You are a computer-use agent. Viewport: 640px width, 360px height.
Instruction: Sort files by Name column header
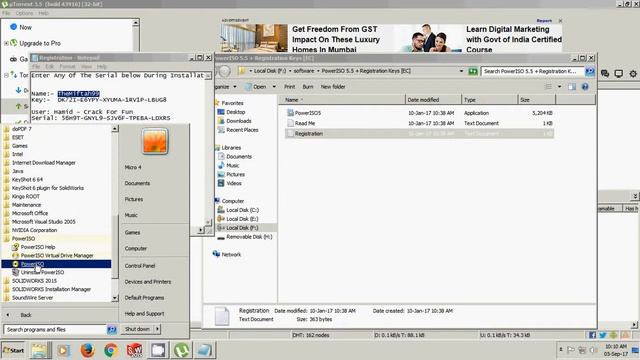click(x=342, y=100)
